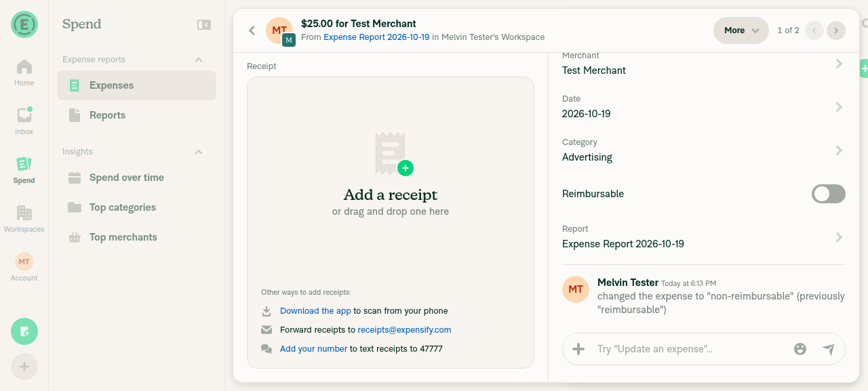Viewport: 868px width, 391px height.
Task: Go to the next expense arrow
Action: [x=836, y=30]
